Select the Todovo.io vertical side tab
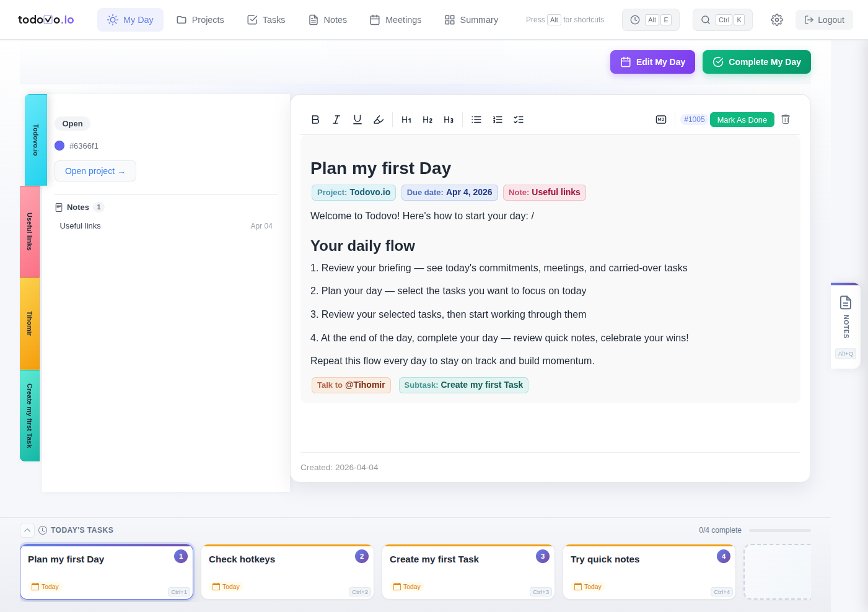 click(35, 140)
